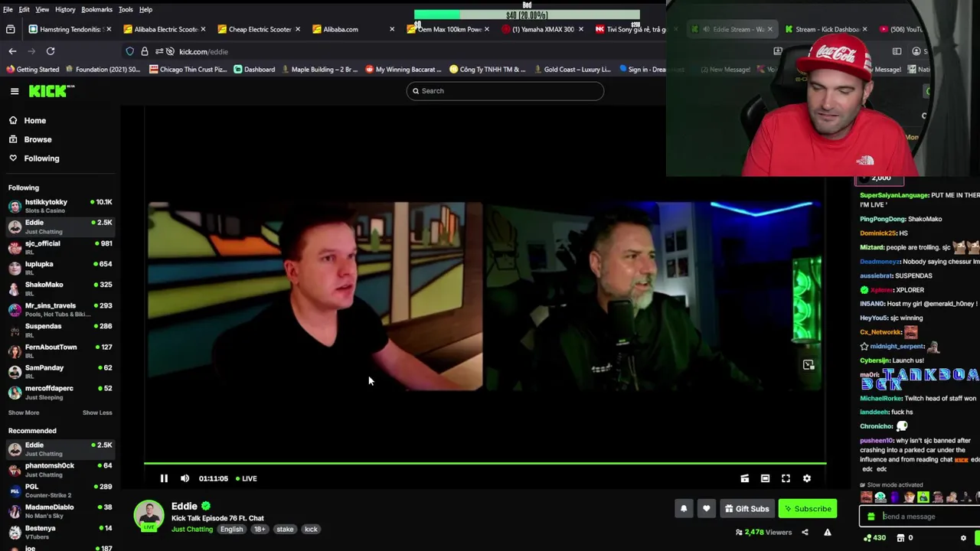Open My Winning Baccarat bookmark
Image resolution: width=980 pixels, height=551 pixels.
point(403,69)
